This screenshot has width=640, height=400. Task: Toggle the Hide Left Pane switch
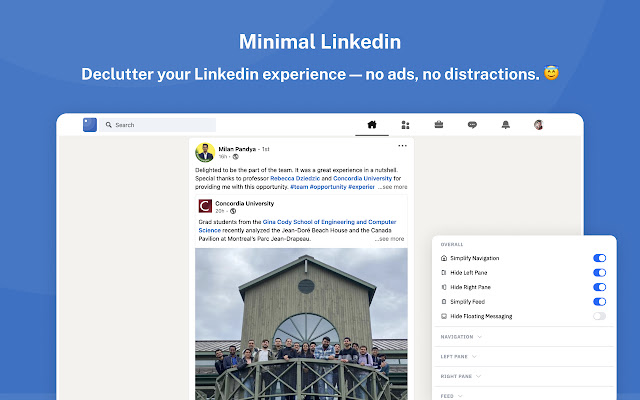click(x=600, y=273)
